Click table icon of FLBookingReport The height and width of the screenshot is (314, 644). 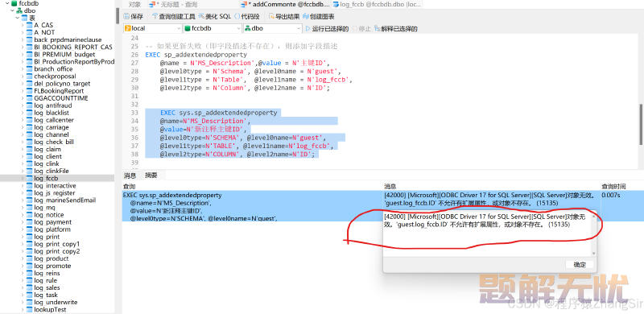click(29, 91)
